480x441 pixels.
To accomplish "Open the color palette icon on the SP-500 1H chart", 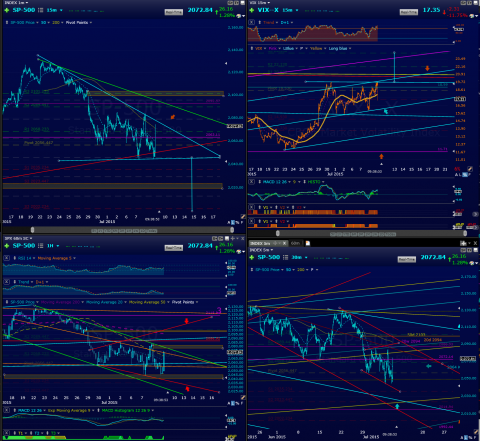I will [240, 251].
